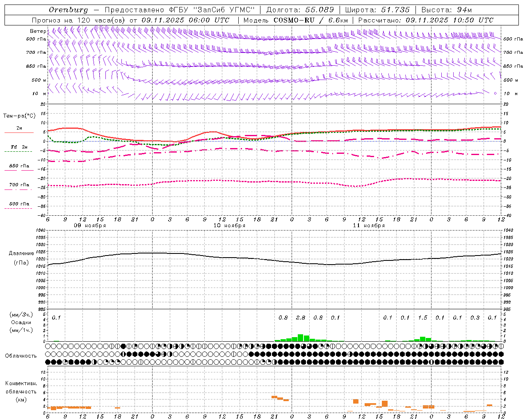Click the "Облачность" cloud cover label

tap(21, 356)
